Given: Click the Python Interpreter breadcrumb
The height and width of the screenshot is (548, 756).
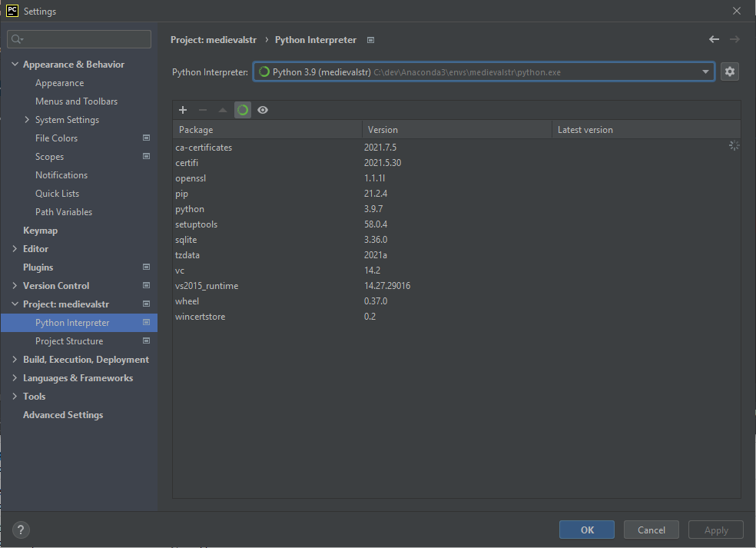Looking at the screenshot, I should (x=316, y=39).
